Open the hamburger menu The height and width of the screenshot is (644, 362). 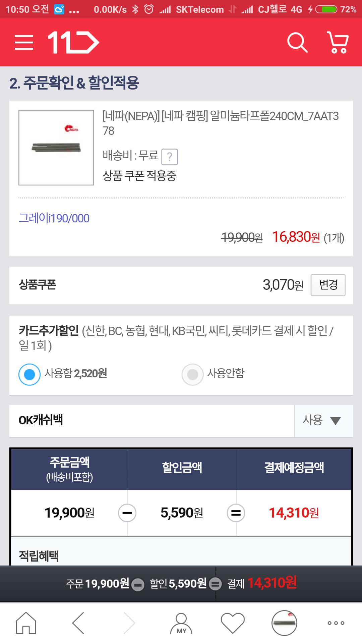[x=24, y=43]
